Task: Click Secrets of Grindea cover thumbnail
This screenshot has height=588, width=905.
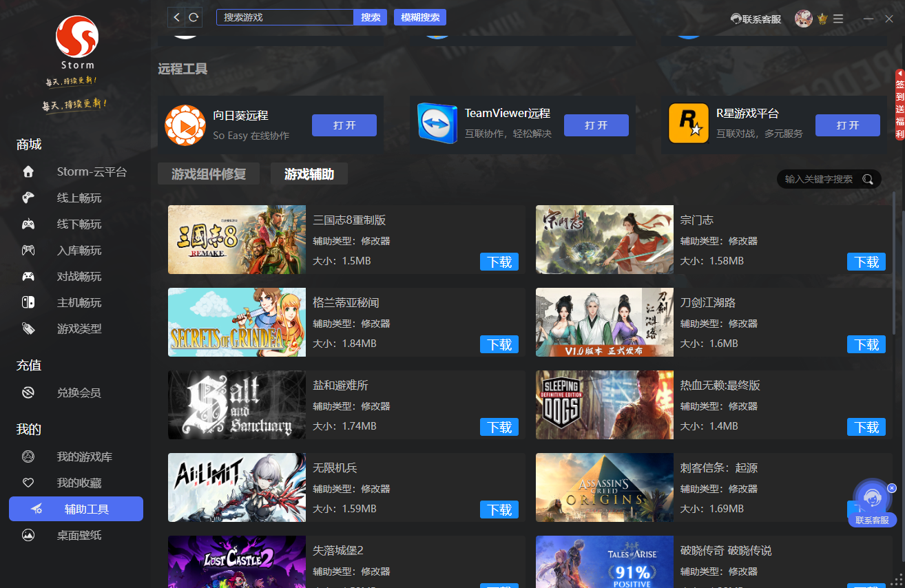Action: [237, 322]
